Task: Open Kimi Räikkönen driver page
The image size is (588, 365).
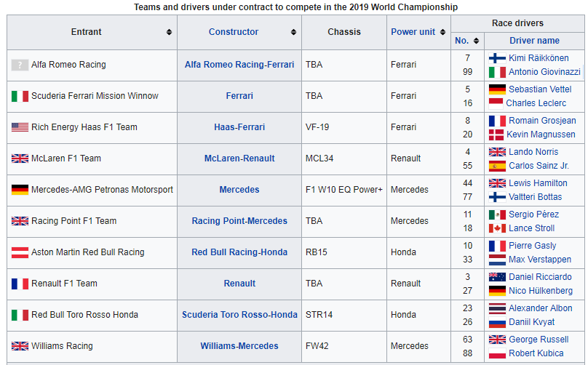Action: click(x=539, y=58)
